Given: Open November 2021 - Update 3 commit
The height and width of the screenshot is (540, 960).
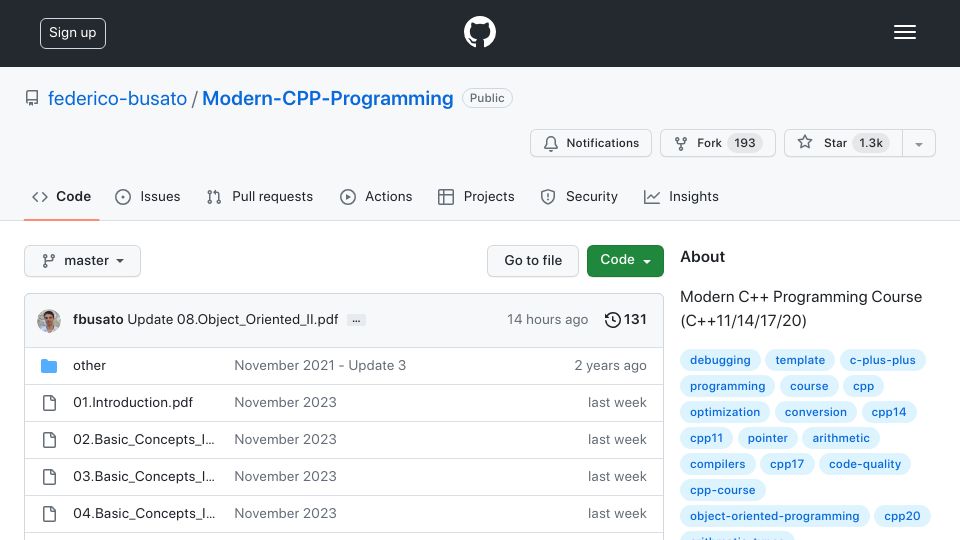Looking at the screenshot, I should 320,366.
